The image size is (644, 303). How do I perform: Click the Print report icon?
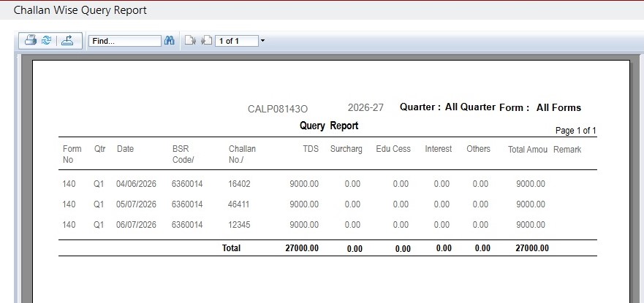(x=31, y=40)
